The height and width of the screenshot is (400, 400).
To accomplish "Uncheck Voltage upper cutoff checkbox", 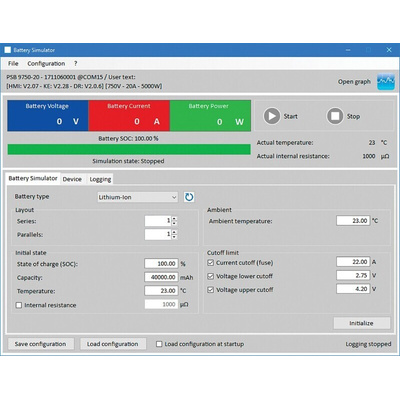I will [211, 290].
